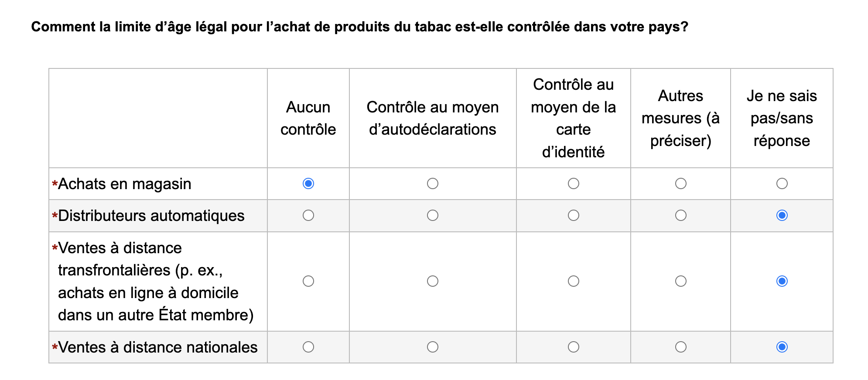Select 'Autres mesures' for ventes à distance nationales
Screen dimensions: 868x380
tap(681, 347)
